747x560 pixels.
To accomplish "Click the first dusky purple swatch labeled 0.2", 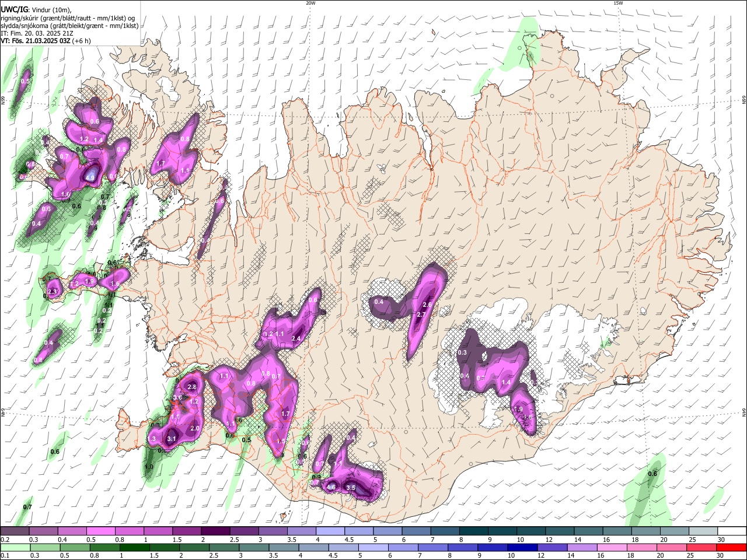I will [14, 531].
